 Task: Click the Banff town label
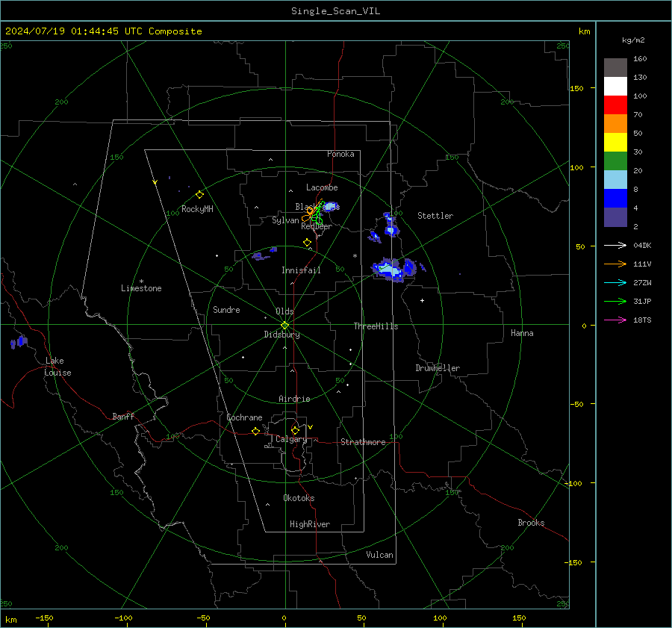[123, 416]
